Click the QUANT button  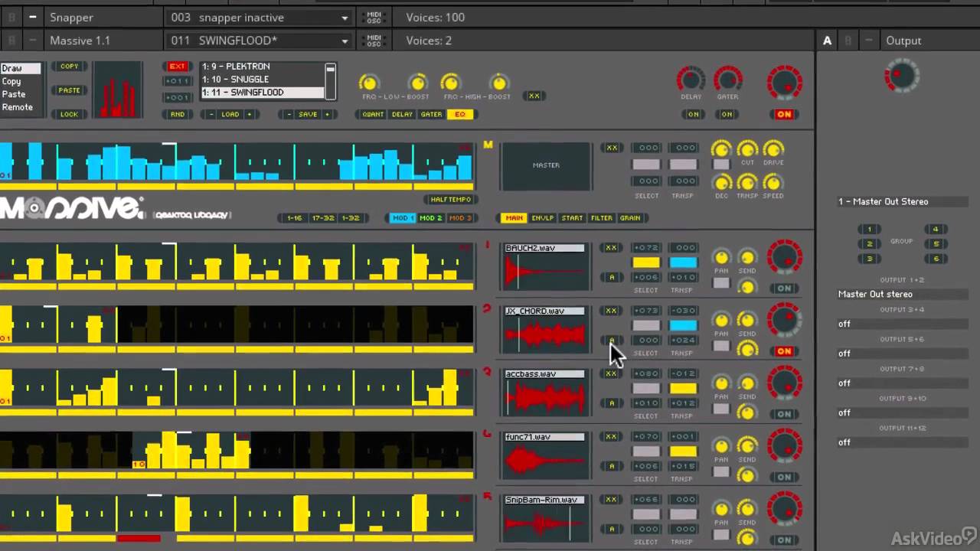pyautogui.click(x=372, y=114)
